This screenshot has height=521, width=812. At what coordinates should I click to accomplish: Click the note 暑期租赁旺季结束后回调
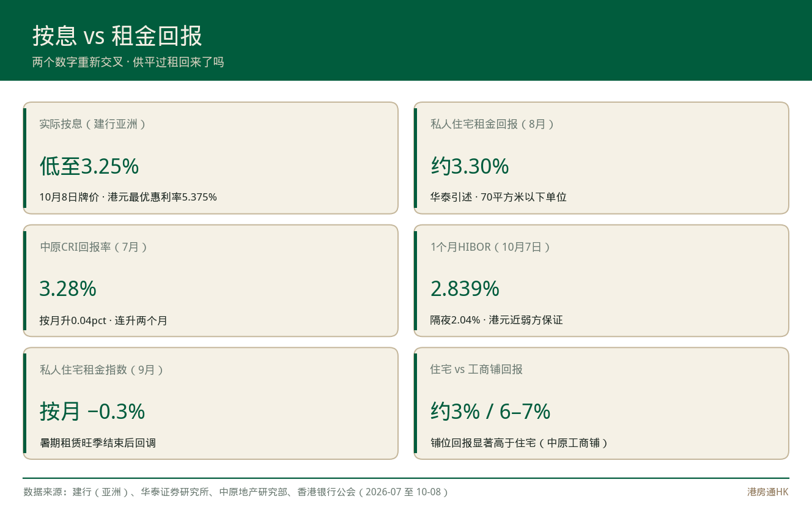pos(98,443)
